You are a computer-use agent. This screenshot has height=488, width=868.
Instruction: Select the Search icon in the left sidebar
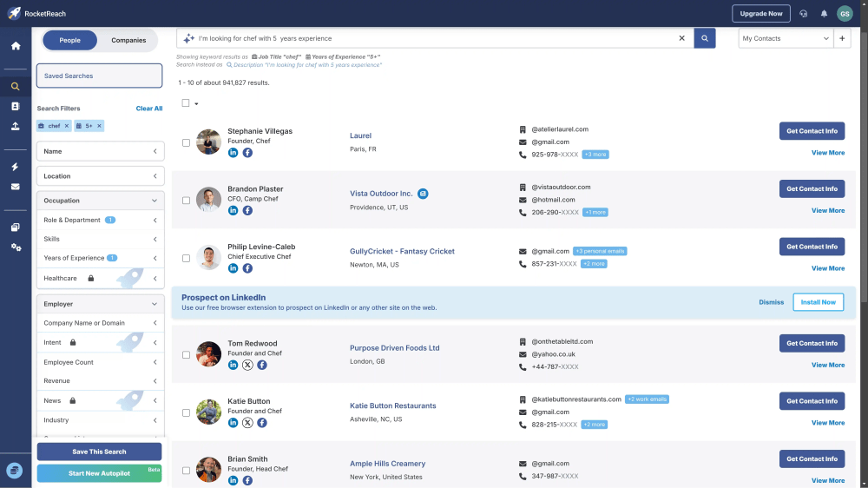point(16,87)
